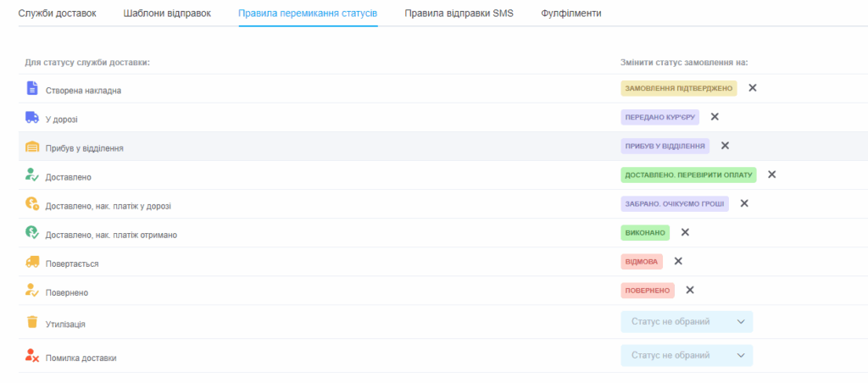The width and height of the screenshot is (868, 383).
Task: Remove the Забрано. Очікуємо гроші status
Action: [x=744, y=203]
